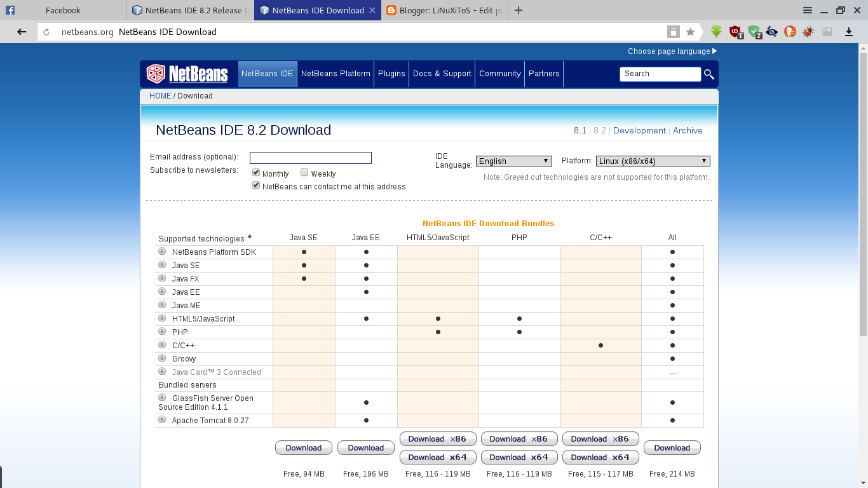The image size is (868, 488).
Task: Open the Archive link
Action: click(688, 130)
